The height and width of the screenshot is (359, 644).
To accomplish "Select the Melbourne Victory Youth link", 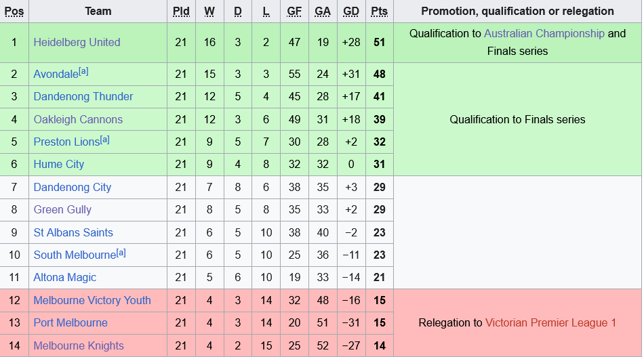I will 92,300.
